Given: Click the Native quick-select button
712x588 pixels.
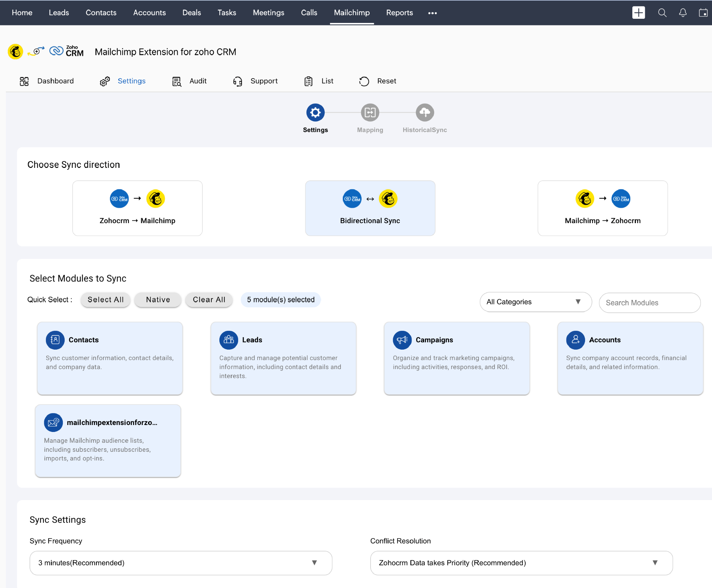Looking at the screenshot, I should click(158, 300).
